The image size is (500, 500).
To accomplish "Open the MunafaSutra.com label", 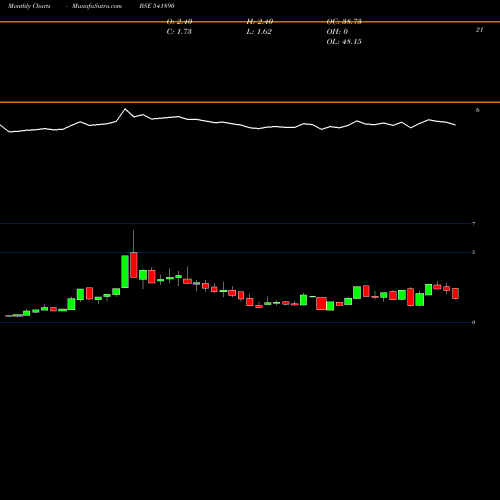I will coord(97,6).
